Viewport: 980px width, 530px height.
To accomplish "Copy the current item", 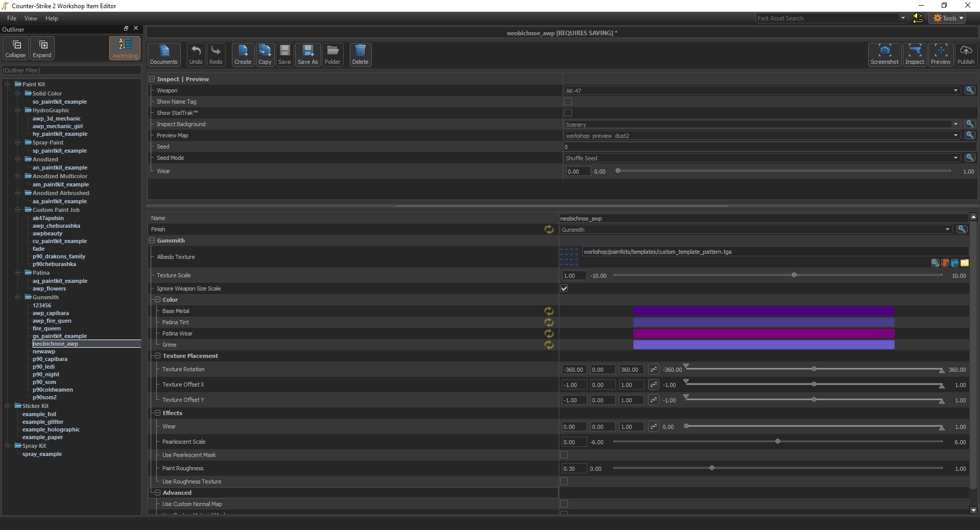I will pos(265,55).
